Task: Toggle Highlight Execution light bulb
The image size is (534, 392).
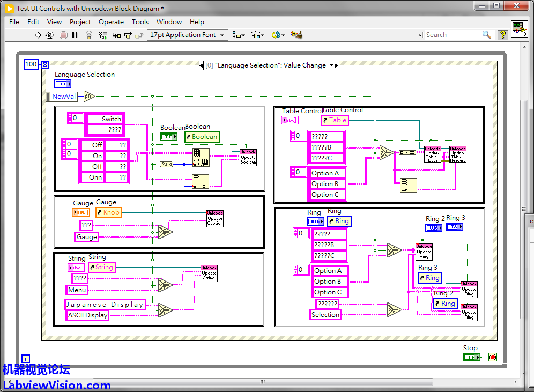Action: coord(89,35)
